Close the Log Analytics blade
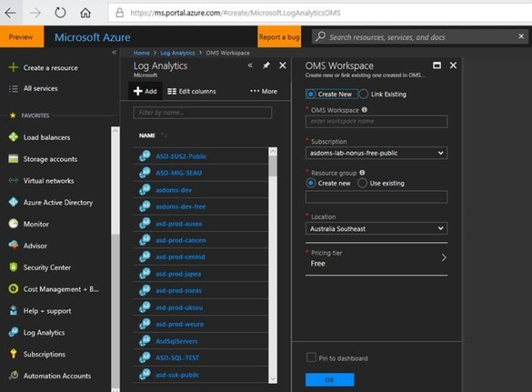Image resolution: width=532 pixels, height=392 pixels. coord(282,65)
